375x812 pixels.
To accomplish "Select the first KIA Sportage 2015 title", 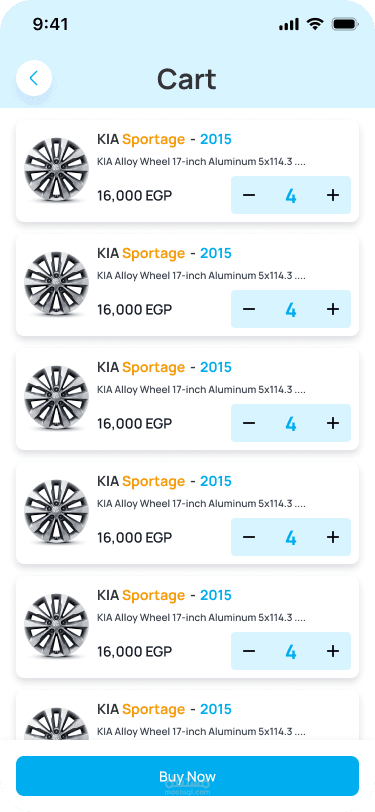I will [x=164, y=139].
